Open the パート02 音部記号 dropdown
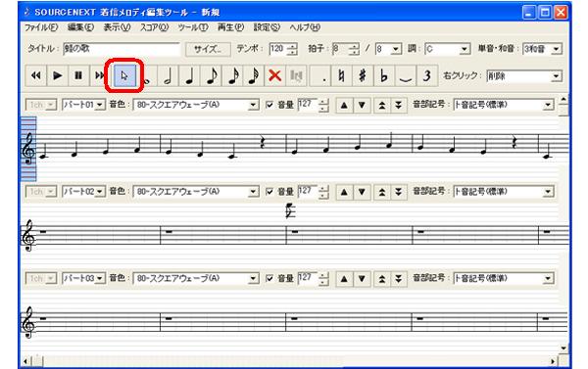Screen dimensions: 588x369 [x=548, y=192]
